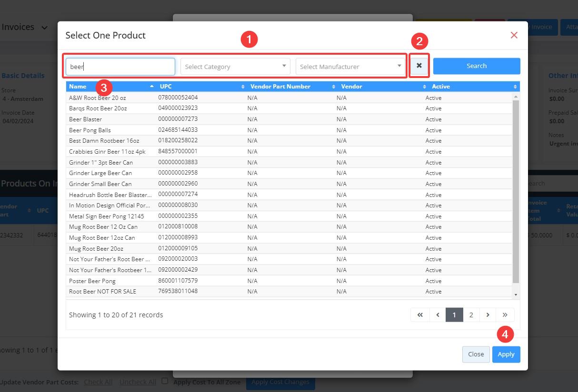Select Grinder 1" 3pt Beer Can

click(x=289, y=162)
